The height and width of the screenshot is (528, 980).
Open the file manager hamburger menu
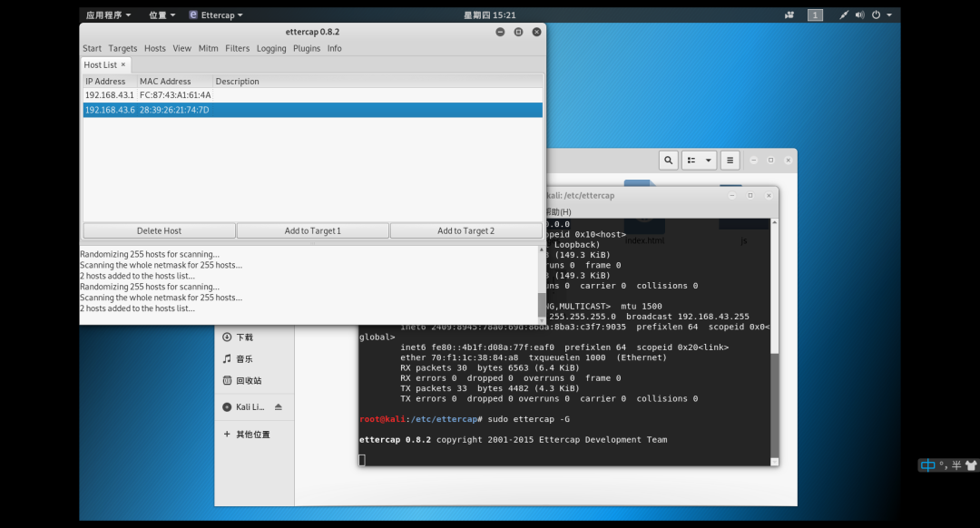click(x=730, y=161)
